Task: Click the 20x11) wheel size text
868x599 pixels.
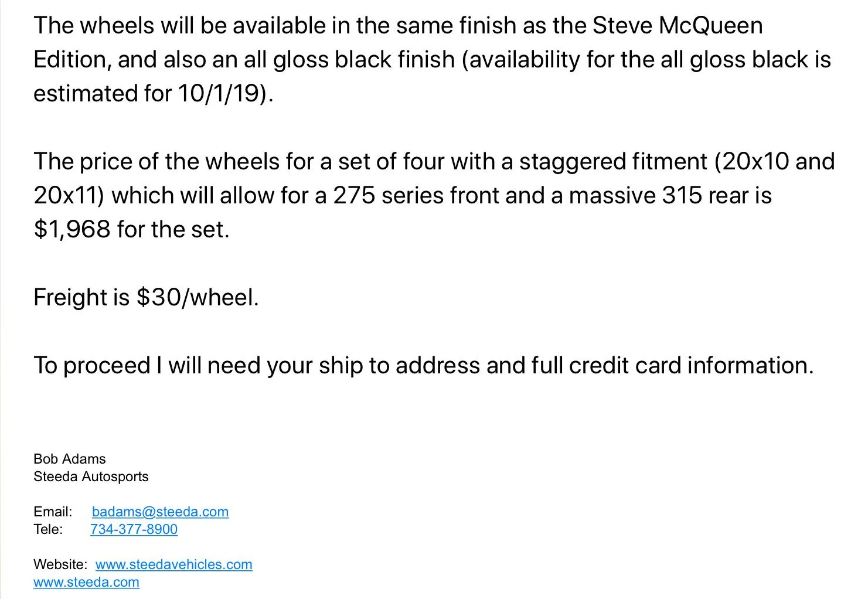Action: [x=69, y=195]
